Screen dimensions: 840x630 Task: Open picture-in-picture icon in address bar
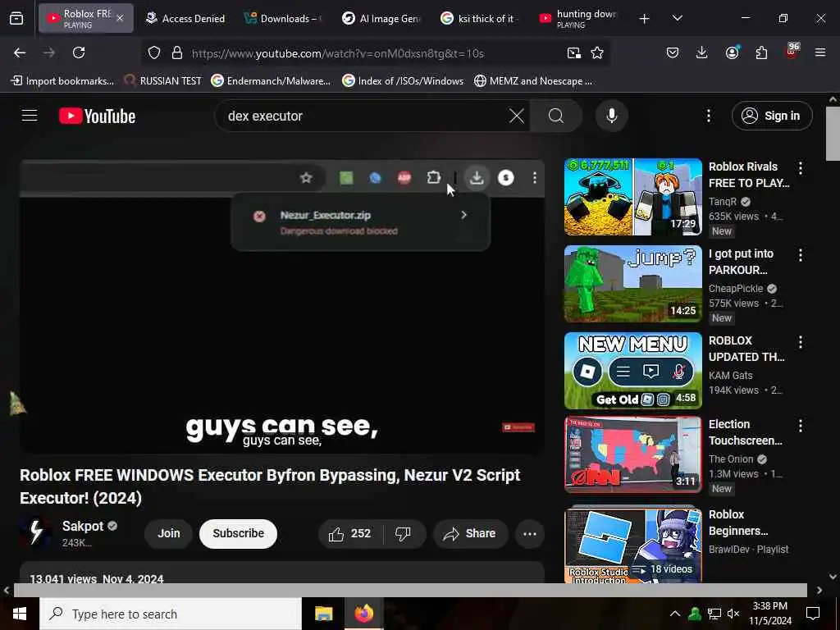(x=573, y=53)
